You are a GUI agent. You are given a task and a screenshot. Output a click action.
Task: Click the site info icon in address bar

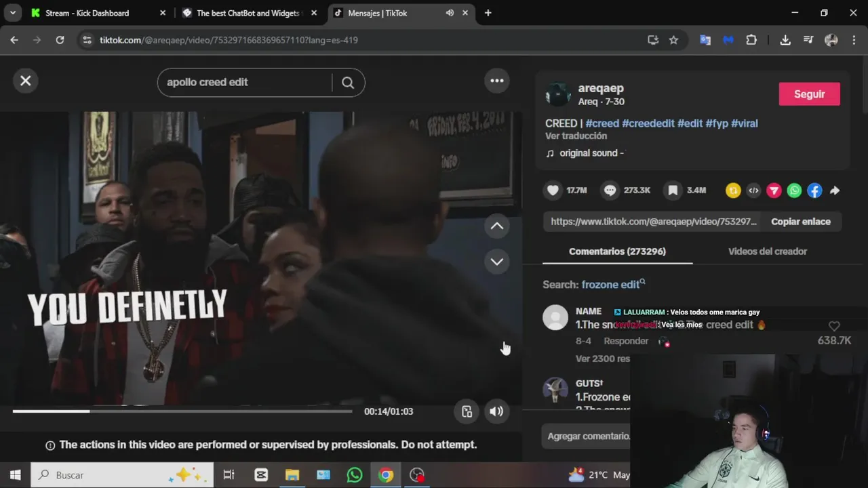coord(86,40)
